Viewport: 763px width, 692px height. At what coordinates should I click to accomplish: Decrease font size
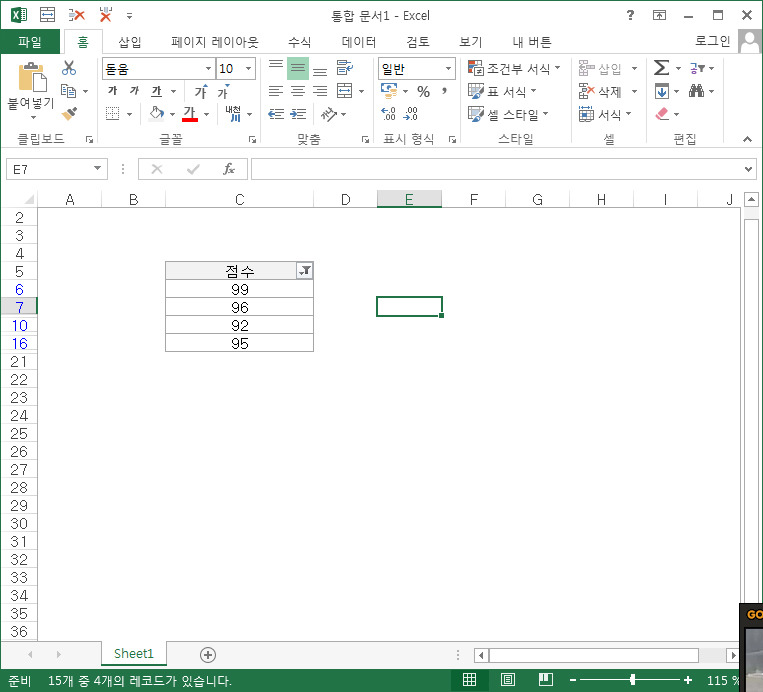click(x=223, y=91)
